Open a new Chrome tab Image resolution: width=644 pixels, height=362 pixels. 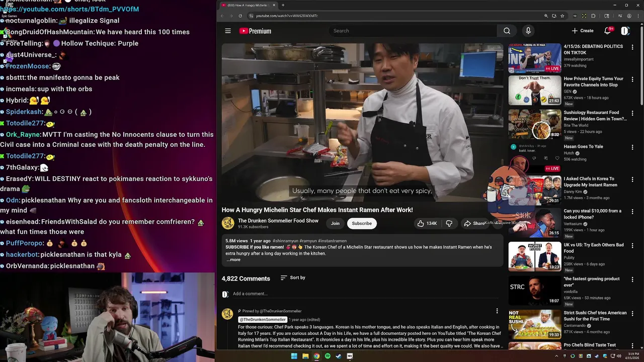283,5
